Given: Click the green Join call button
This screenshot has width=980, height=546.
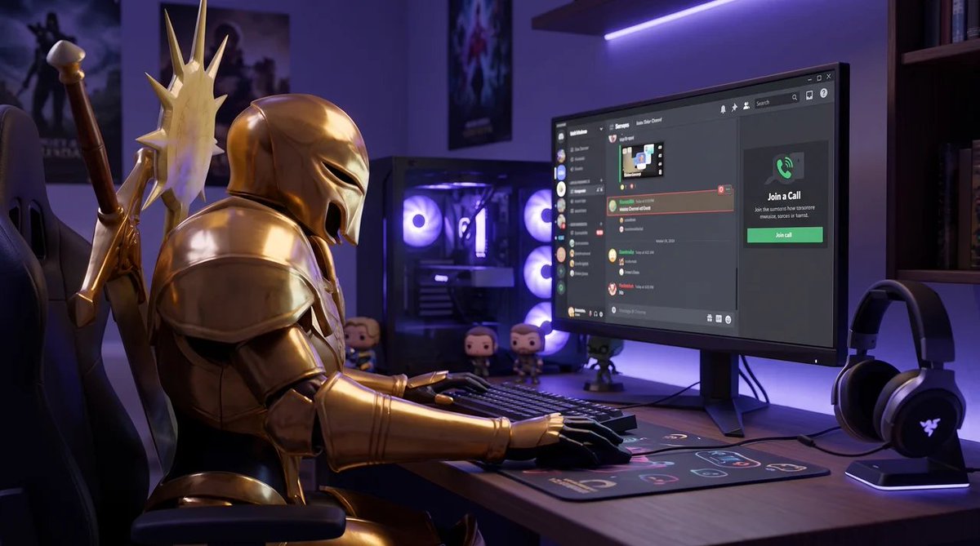Looking at the screenshot, I should pos(784,235).
